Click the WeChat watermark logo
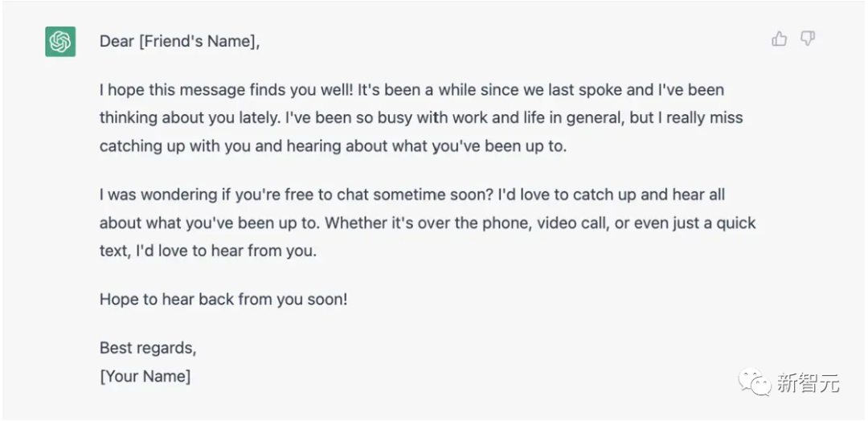The width and height of the screenshot is (868, 421). point(755,382)
